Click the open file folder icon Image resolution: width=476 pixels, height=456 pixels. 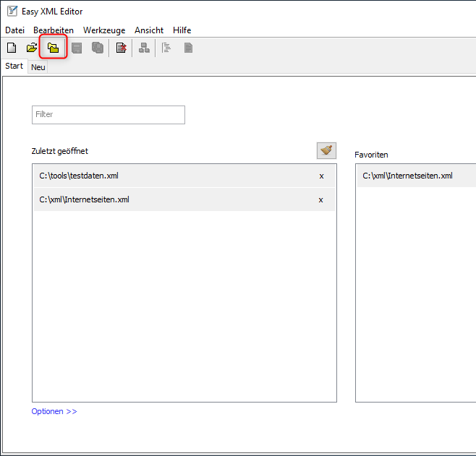tap(32, 48)
